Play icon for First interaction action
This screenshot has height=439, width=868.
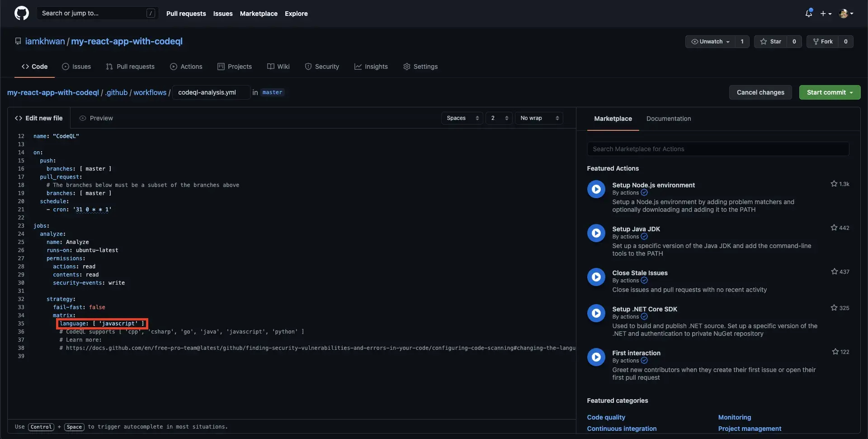tap(596, 357)
